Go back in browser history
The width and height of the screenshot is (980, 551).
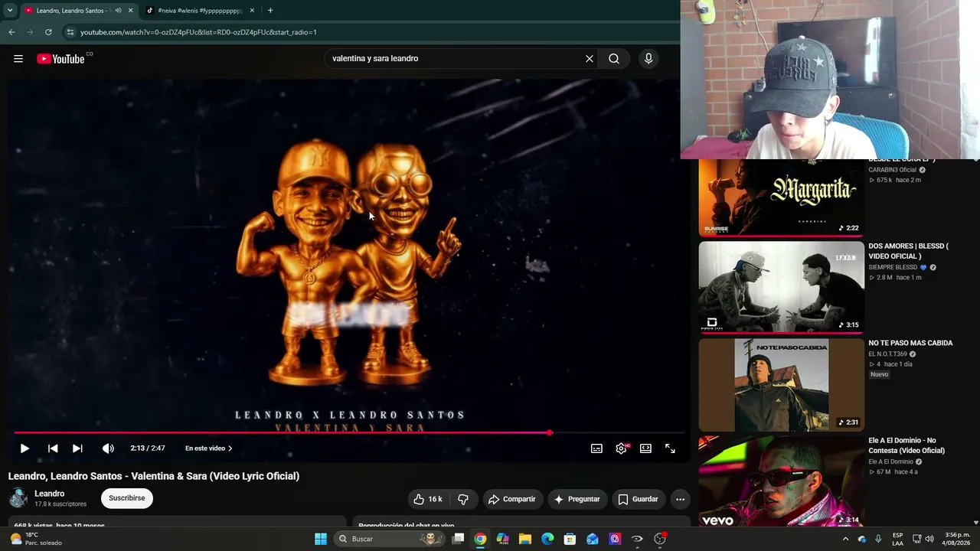(11, 32)
